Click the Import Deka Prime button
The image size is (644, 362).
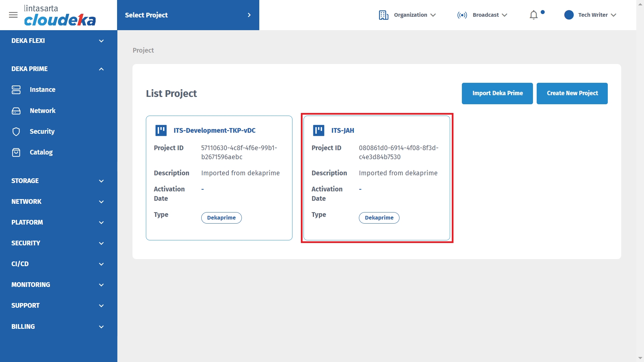click(497, 93)
